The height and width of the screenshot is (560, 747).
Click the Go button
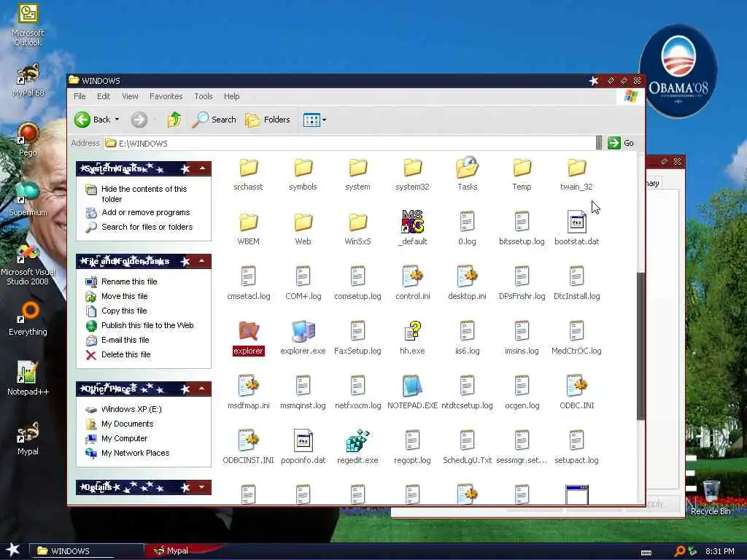(621, 143)
